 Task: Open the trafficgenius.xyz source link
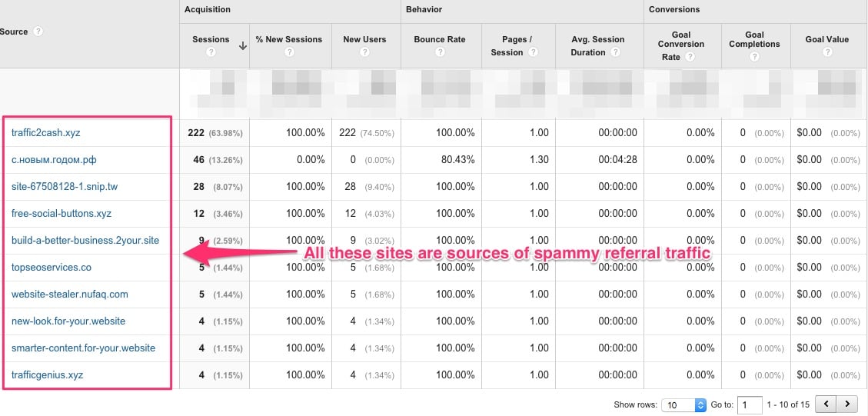pyautogui.click(x=47, y=375)
